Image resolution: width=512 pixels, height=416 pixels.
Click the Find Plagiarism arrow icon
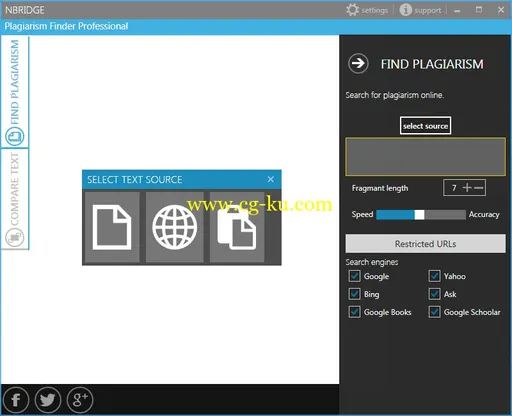358,63
